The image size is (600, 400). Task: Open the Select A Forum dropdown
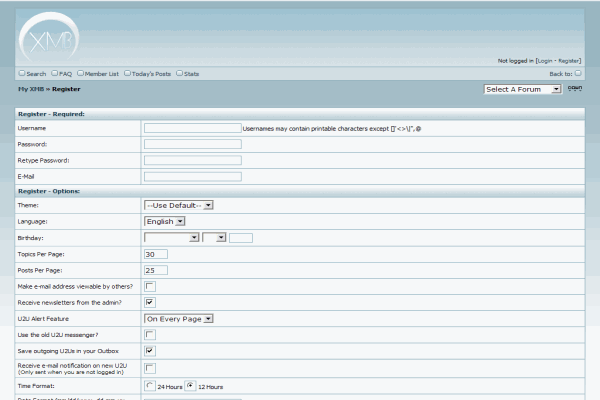click(x=523, y=89)
